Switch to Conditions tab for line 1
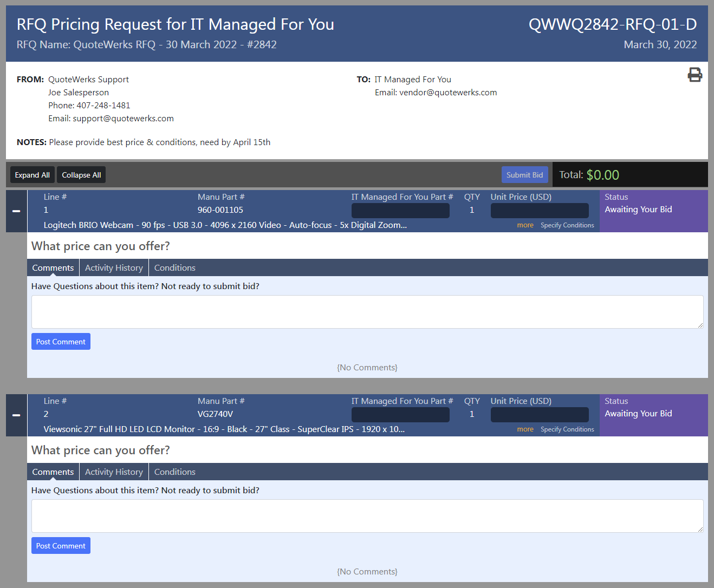The image size is (714, 588). click(174, 268)
